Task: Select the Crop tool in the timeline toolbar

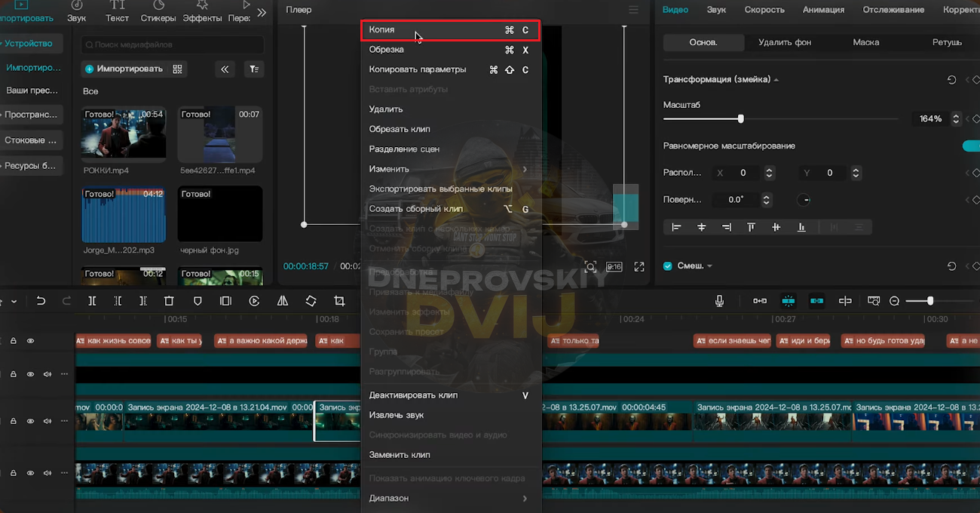Action: (339, 301)
